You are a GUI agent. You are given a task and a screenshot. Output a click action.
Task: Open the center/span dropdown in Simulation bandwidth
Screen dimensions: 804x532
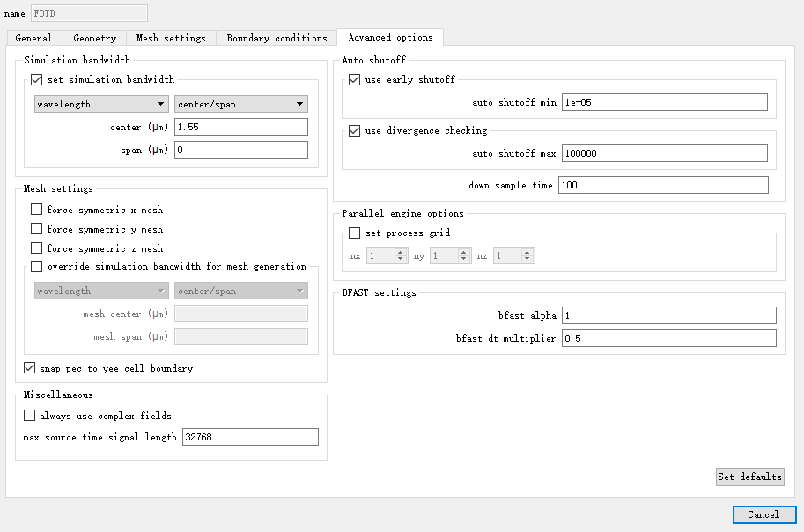coord(241,104)
